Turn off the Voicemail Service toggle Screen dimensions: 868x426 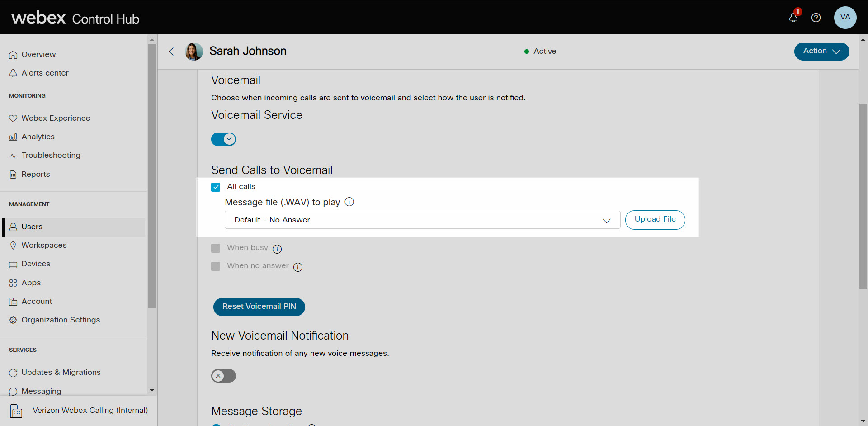click(x=223, y=139)
